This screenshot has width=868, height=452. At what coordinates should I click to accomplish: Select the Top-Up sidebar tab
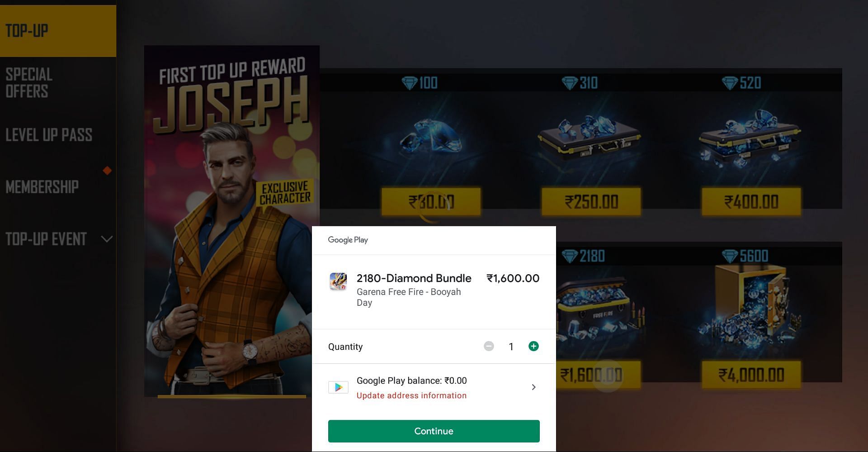[58, 31]
